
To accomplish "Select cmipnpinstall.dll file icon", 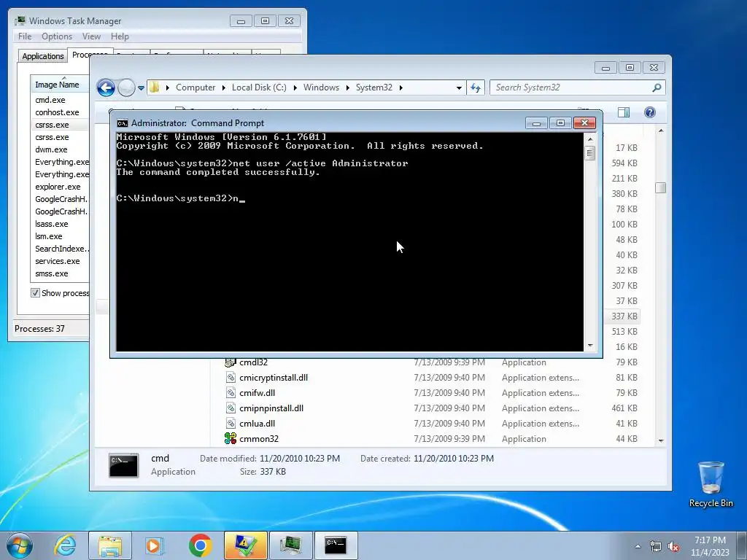I will (x=231, y=408).
